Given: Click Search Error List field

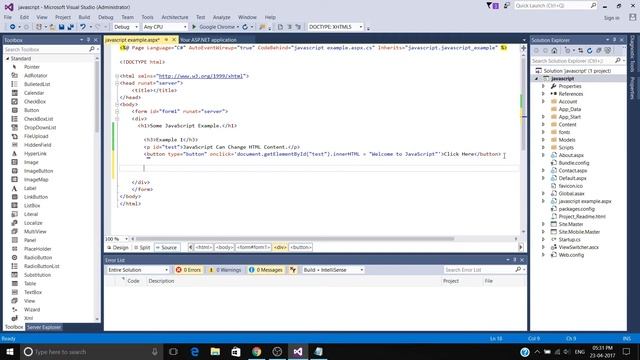Looking at the screenshot, I should pos(481,270).
